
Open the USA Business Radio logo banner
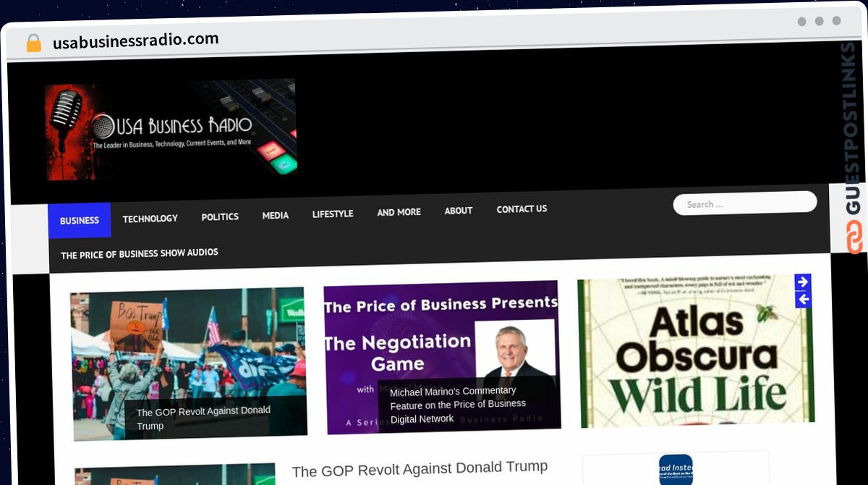171,129
